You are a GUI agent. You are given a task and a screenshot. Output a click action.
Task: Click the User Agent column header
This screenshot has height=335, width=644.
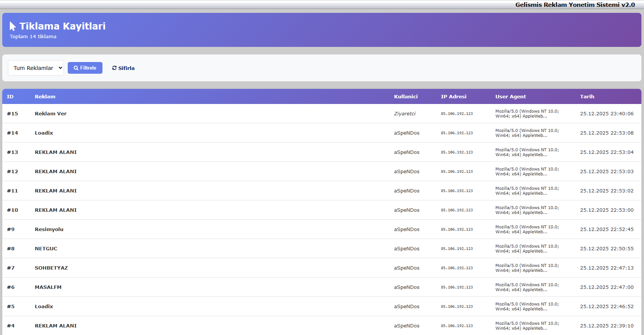coord(511,97)
